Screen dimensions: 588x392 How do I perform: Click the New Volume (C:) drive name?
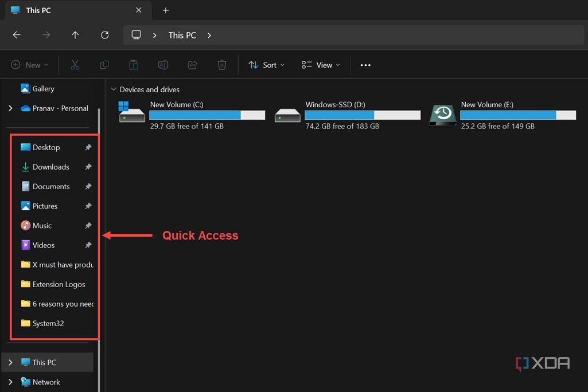(x=177, y=104)
